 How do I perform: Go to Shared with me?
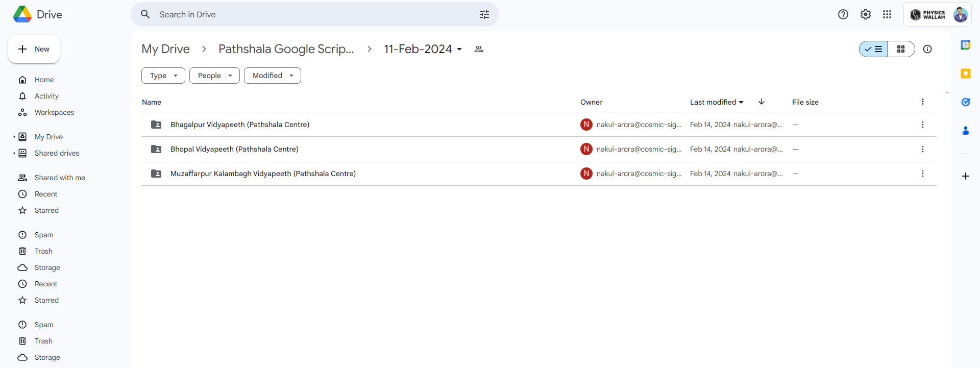(x=60, y=178)
